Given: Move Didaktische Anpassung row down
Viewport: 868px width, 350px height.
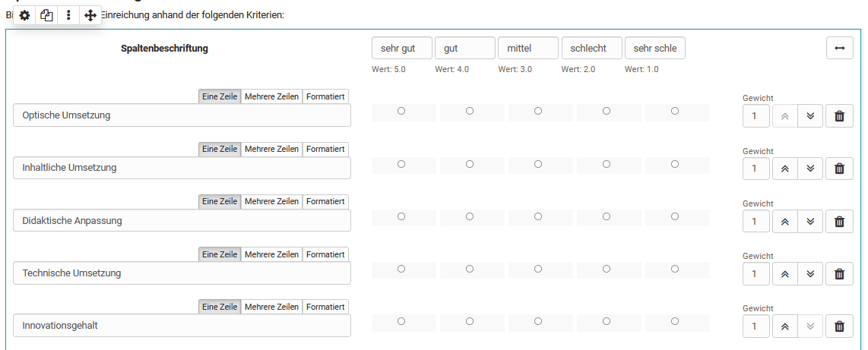Looking at the screenshot, I should click(810, 221).
